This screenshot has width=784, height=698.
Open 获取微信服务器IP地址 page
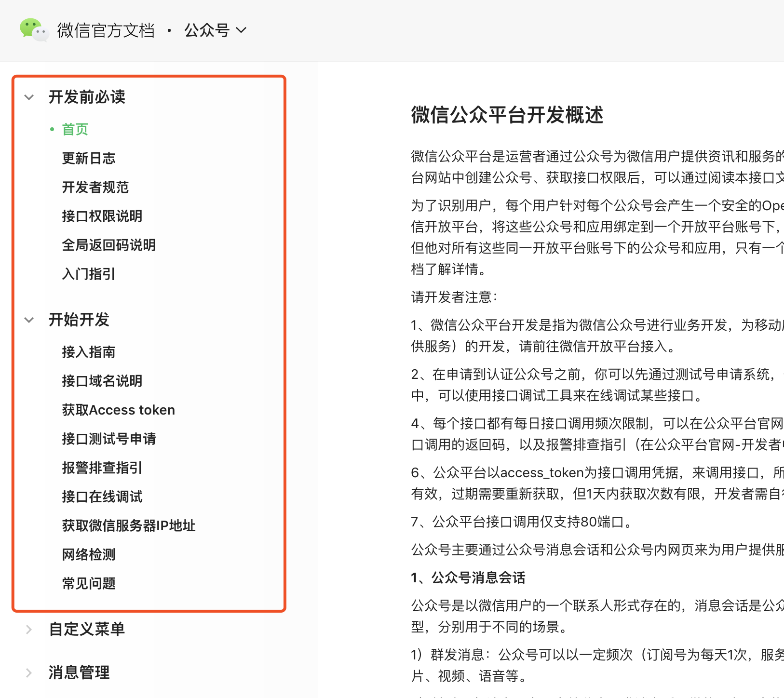(x=129, y=525)
